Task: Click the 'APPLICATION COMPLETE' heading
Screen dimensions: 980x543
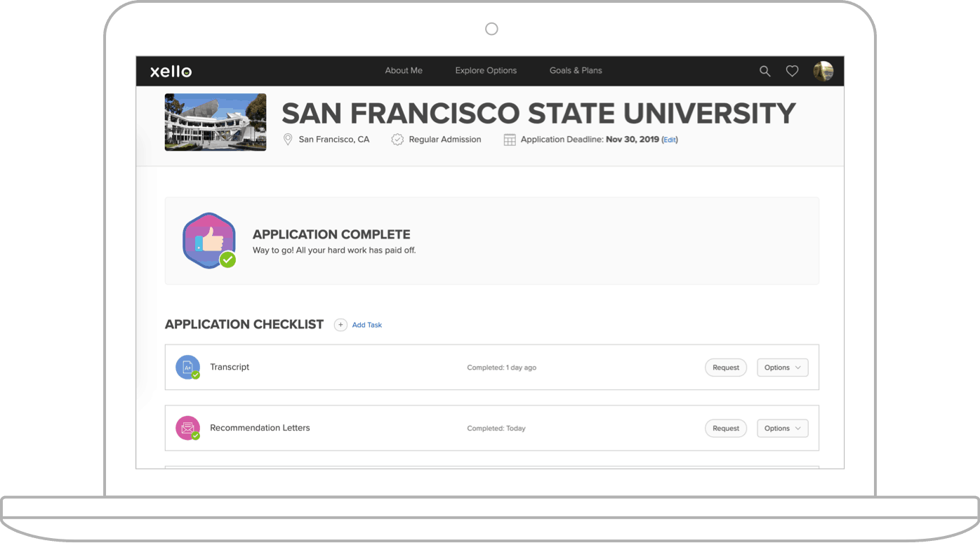Action: (x=331, y=234)
